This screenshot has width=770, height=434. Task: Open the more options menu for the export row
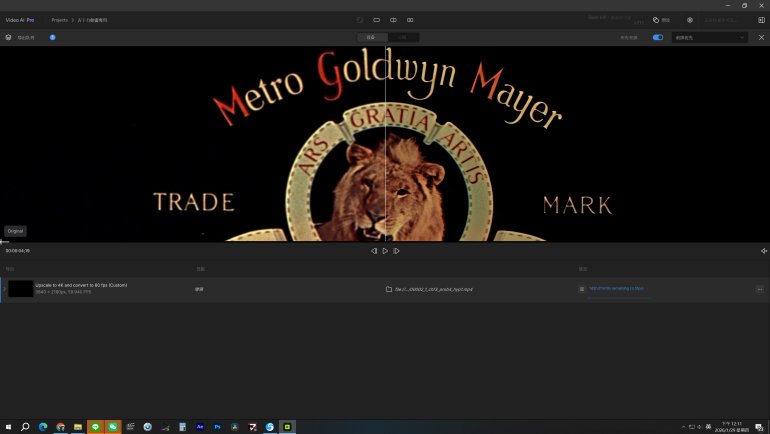point(760,289)
